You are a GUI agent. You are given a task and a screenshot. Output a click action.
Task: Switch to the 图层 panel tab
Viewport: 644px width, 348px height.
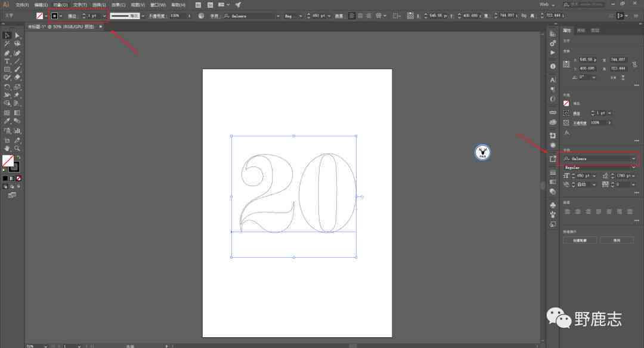pos(595,30)
